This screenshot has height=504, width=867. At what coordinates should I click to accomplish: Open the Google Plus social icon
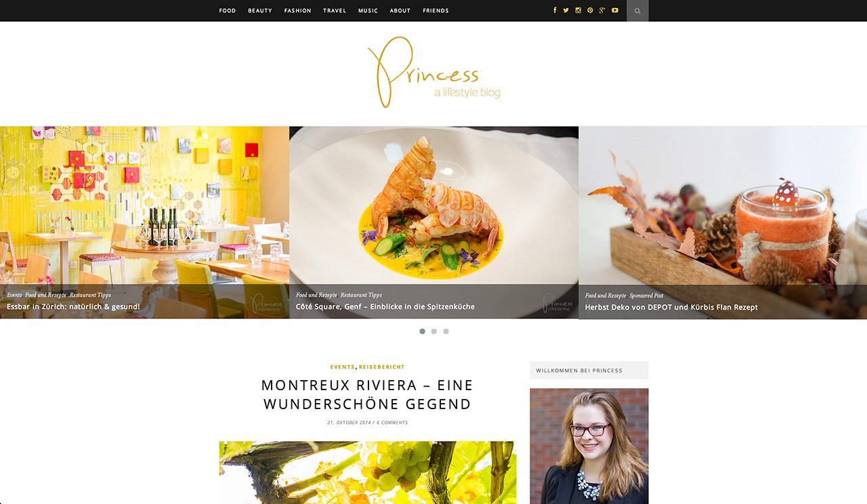tap(601, 10)
